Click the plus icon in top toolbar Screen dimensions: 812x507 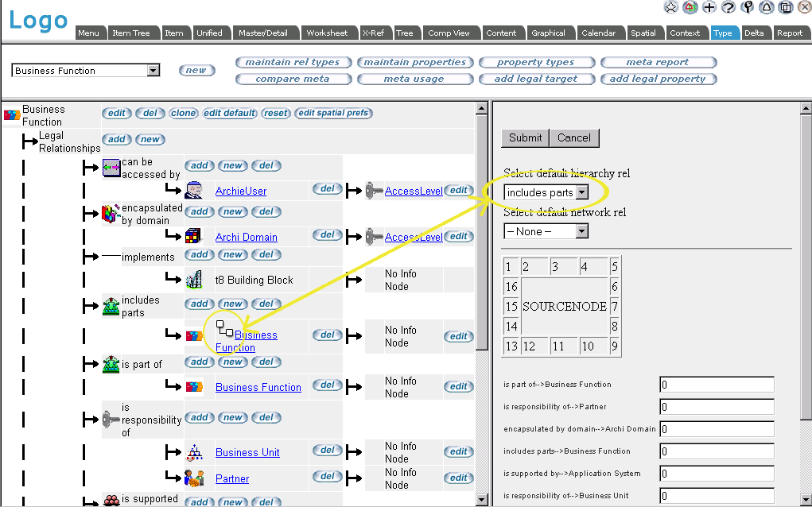click(x=709, y=7)
